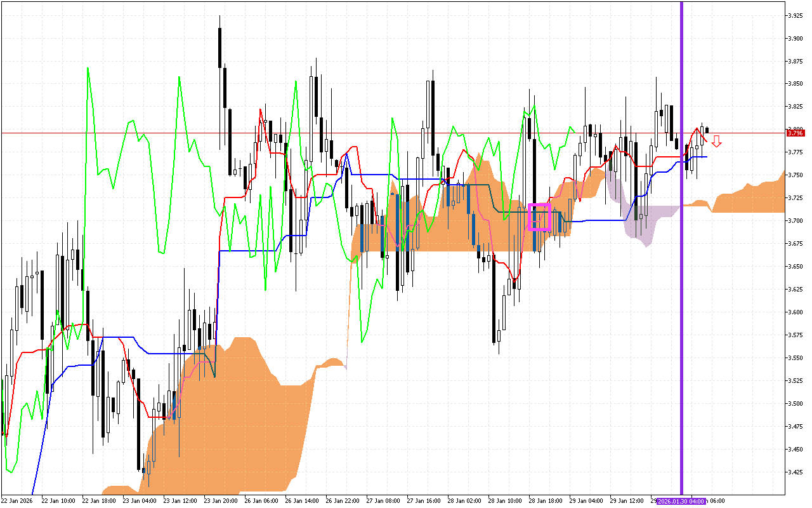The image size is (812, 508).
Task: Click the purple 2026.01.30 04:00 date label
Action: coord(681,501)
